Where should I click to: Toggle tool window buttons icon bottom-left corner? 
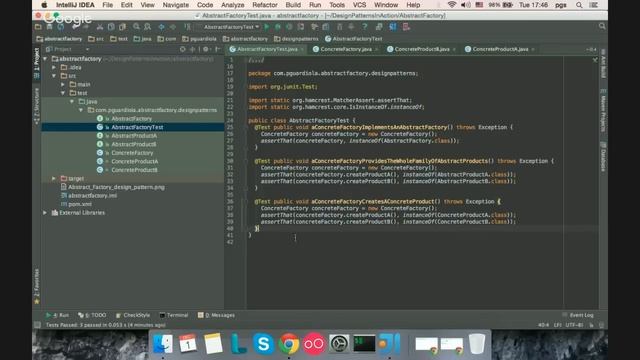tap(37, 325)
